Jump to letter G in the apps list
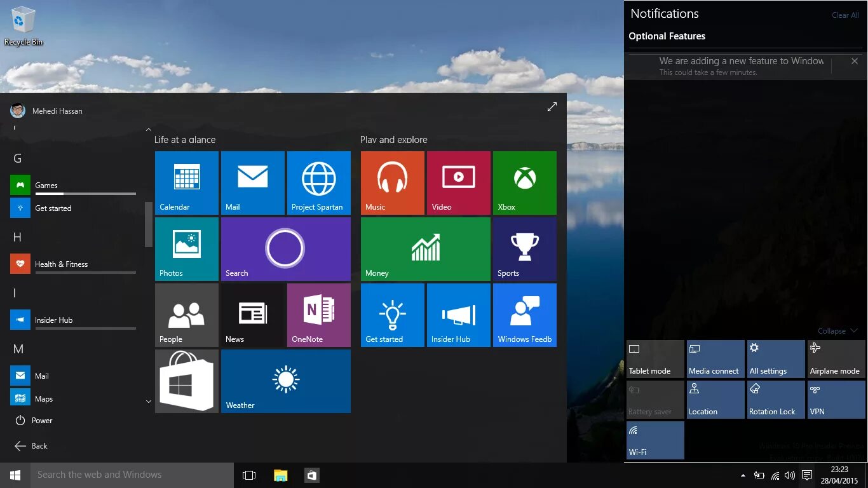868x488 pixels. [18, 159]
